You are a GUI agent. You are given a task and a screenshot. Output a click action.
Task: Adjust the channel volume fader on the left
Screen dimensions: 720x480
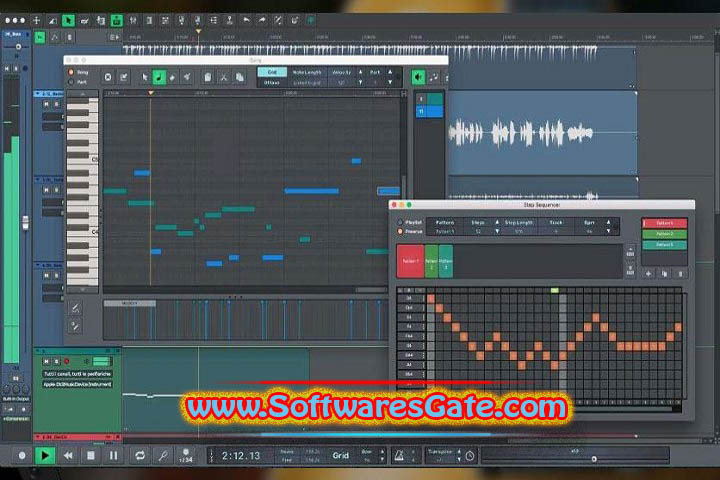coord(25,223)
